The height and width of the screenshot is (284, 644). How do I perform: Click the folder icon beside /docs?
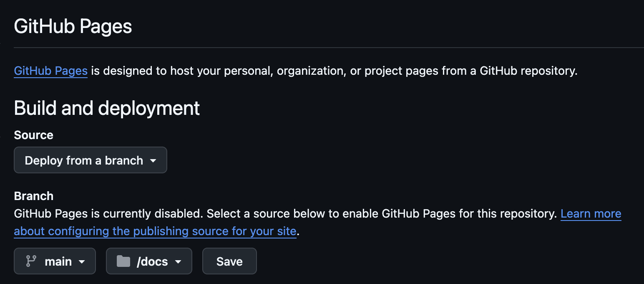click(x=123, y=261)
